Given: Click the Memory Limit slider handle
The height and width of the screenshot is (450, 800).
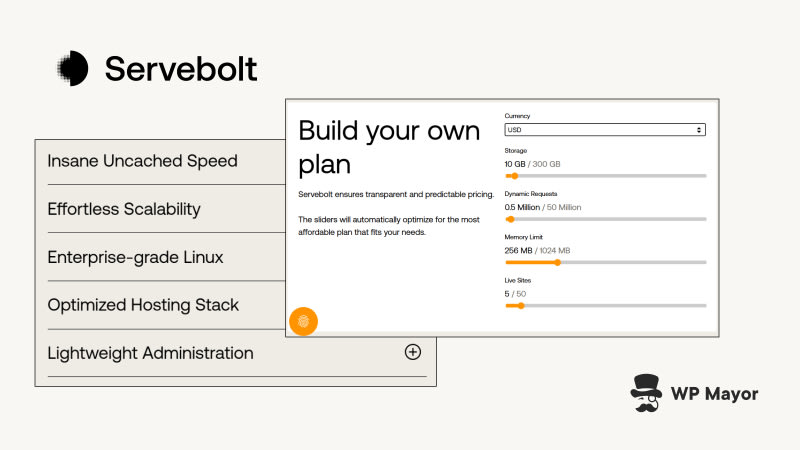Looking at the screenshot, I should (x=557, y=262).
